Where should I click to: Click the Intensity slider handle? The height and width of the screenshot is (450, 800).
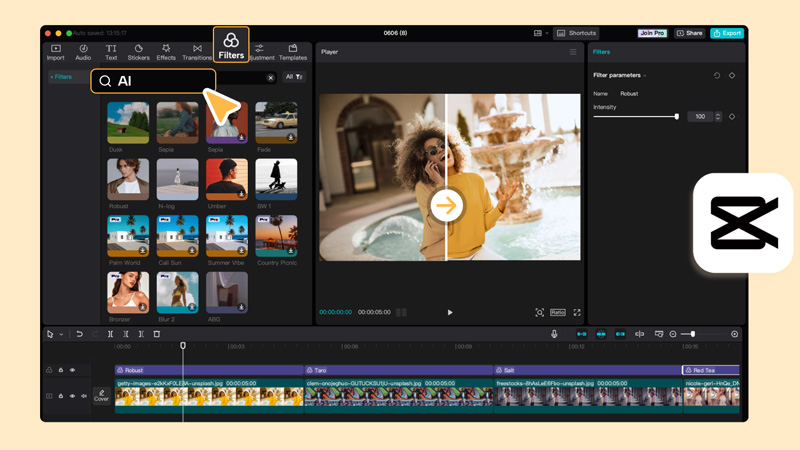(677, 117)
